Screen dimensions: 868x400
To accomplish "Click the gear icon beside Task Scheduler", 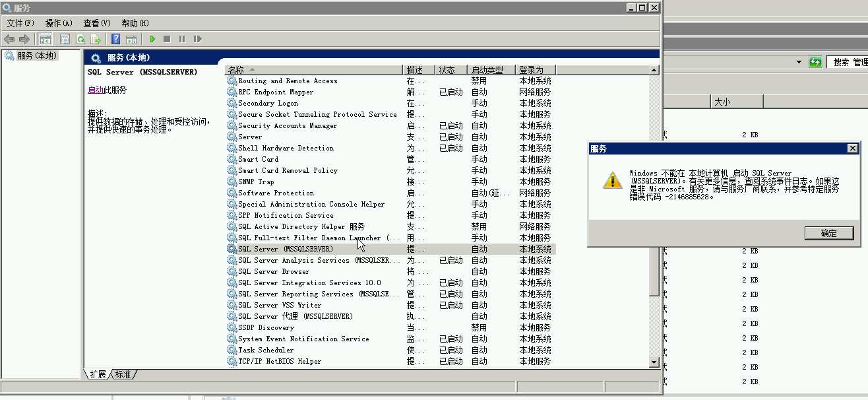I will [232, 350].
